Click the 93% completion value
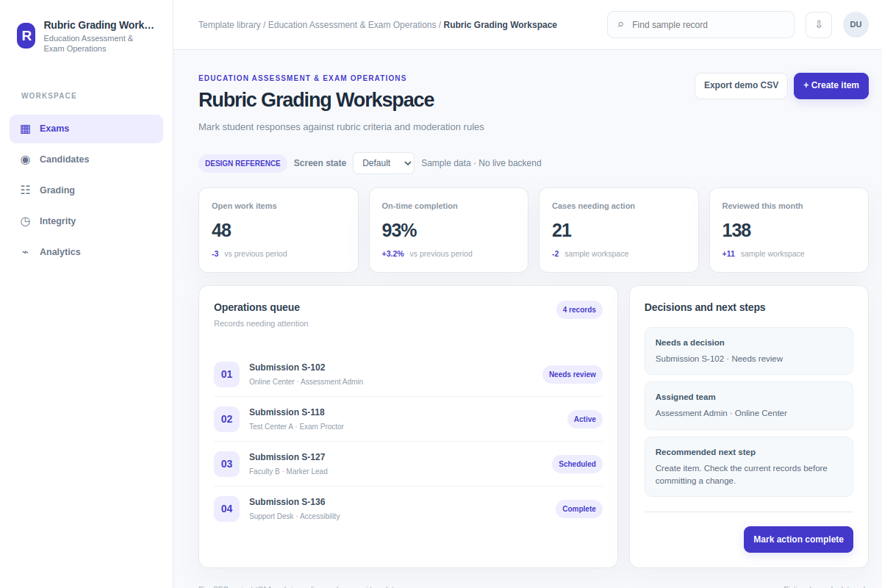Image resolution: width=882 pixels, height=588 pixels. (x=400, y=230)
